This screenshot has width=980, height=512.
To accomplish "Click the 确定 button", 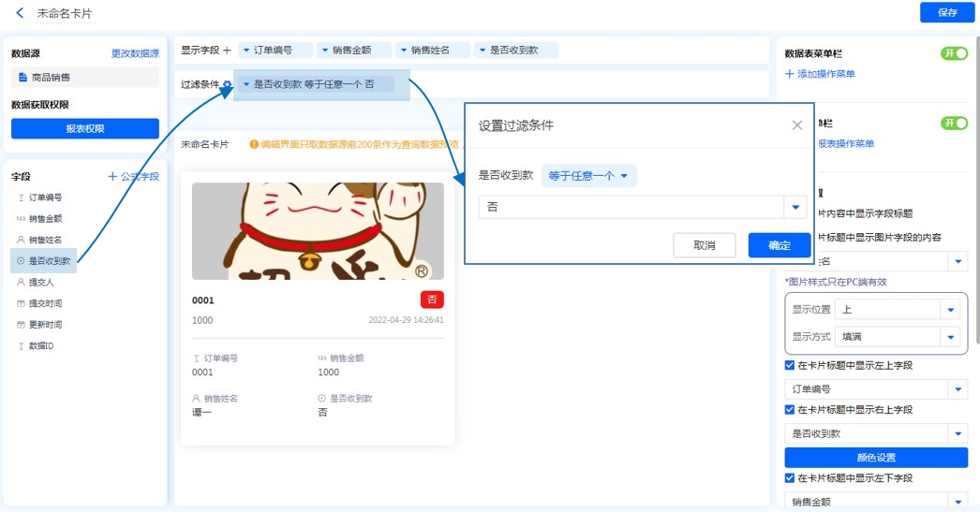I will coord(779,245).
